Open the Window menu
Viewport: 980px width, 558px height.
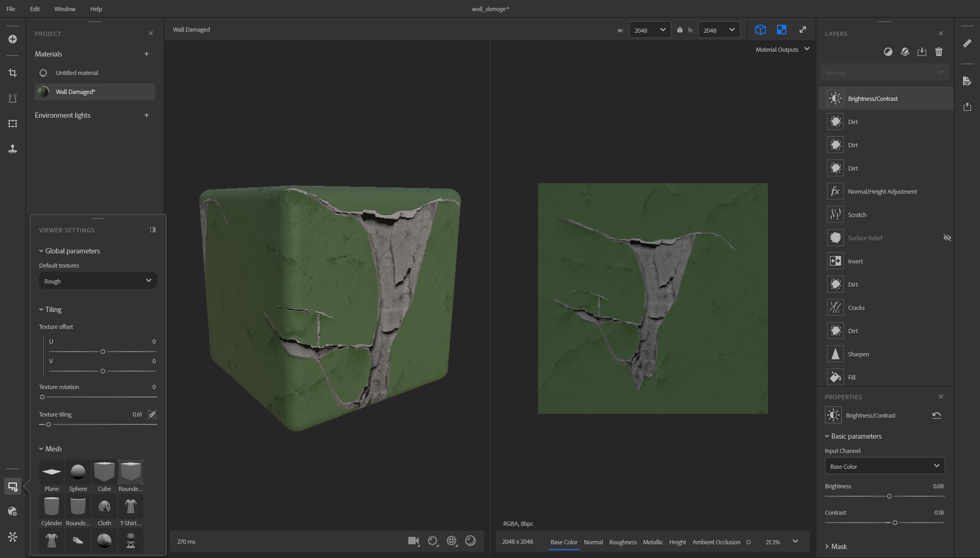65,9
